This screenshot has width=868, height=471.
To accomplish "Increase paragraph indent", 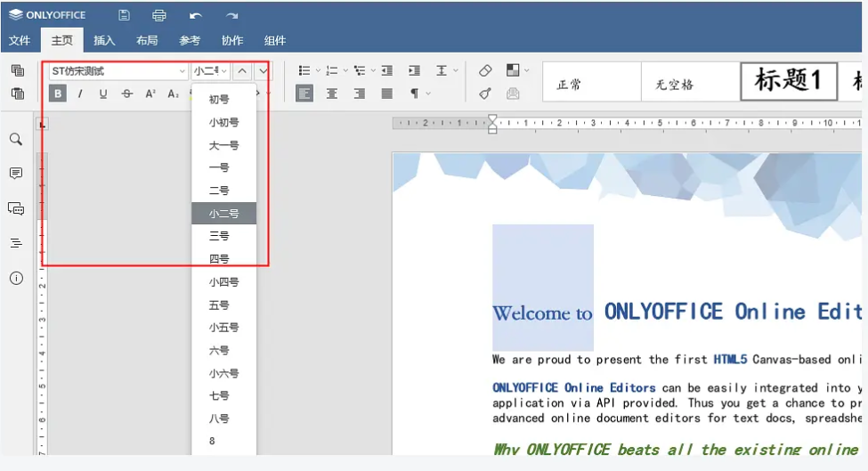I will (x=414, y=70).
